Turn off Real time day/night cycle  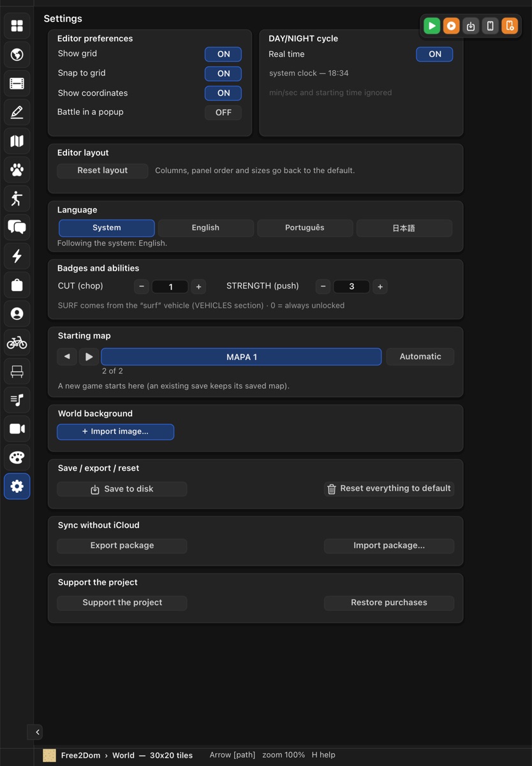tap(434, 54)
